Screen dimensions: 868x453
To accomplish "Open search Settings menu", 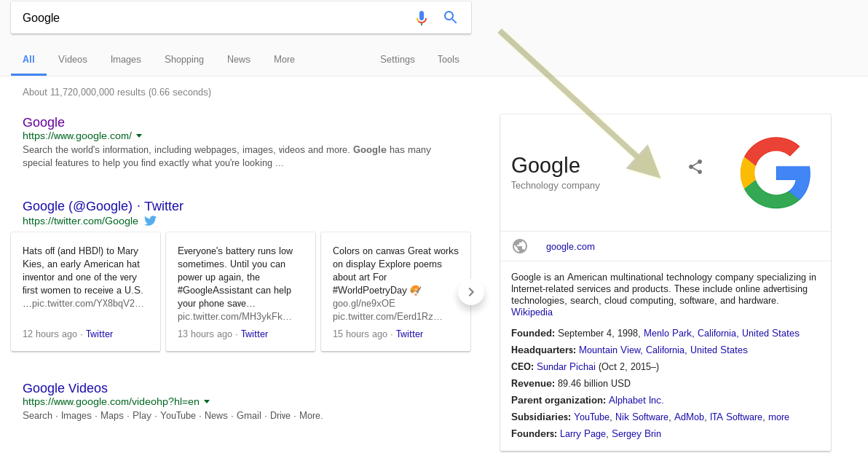I will tap(398, 60).
